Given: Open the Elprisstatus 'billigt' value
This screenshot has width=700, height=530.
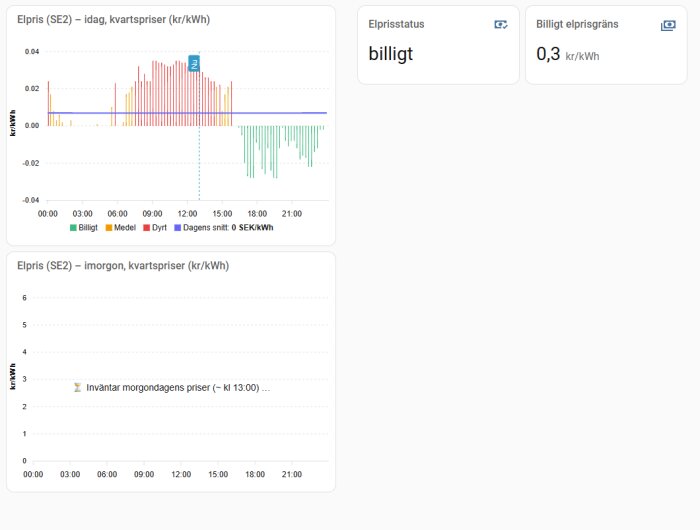Looking at the screenshot, I should [x=391, y=54].
